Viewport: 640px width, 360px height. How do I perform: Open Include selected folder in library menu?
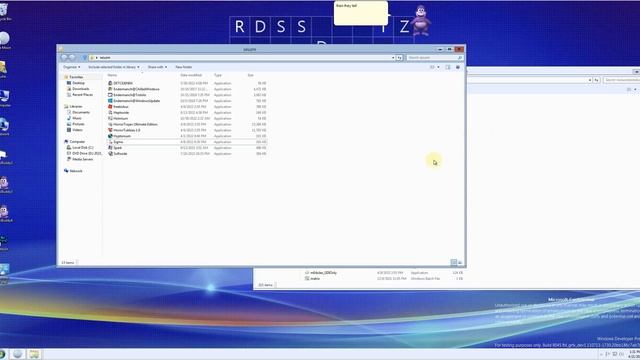click(x=114, y=67)
